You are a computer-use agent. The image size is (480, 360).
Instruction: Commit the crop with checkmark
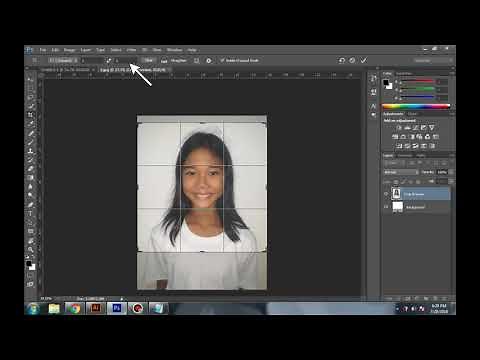tap(364, 60)
